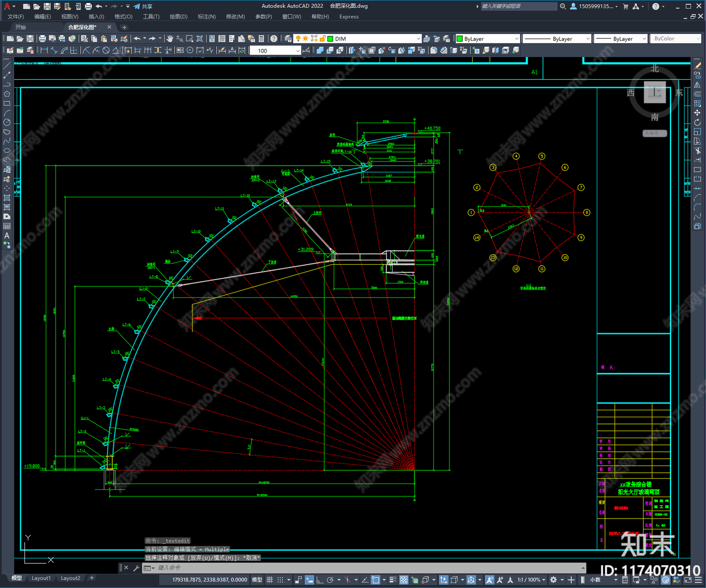This screenshot has height=588, width=706.
Task: Select the Linear dimension tool
Action: [x=44, y=51]
